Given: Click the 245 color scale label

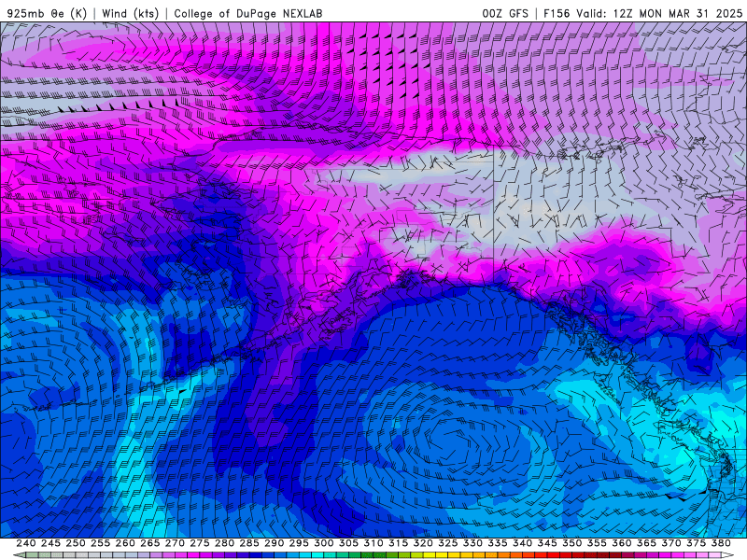Looking at the screenshot, I should pyautogui.click(x=50, y=543).
